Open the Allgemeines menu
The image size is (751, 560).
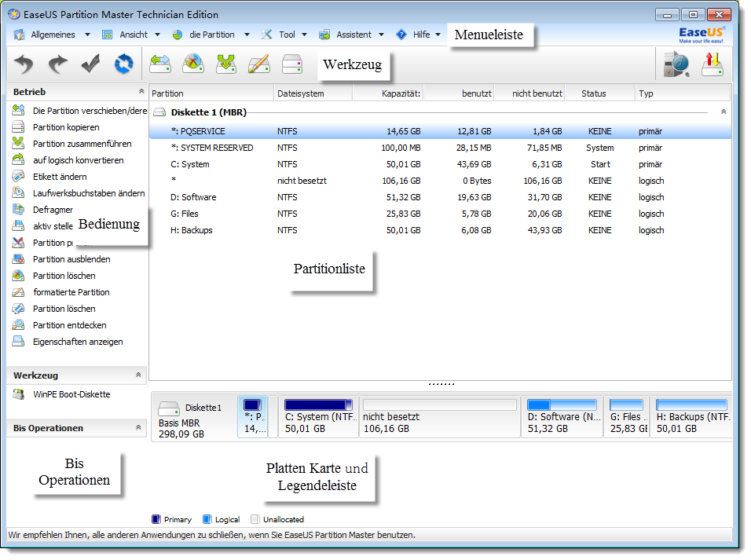tap(52, 35)
